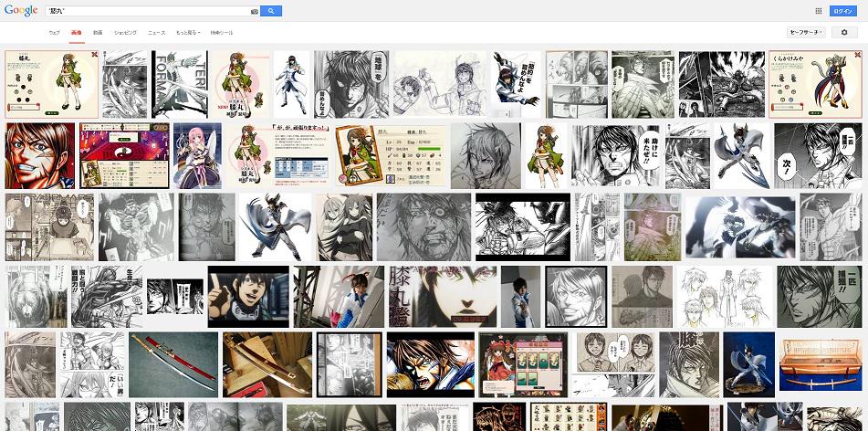This screenshot has height=431, width=868.
Task: Open the large gray scarred face close-up
Action: click(424, 227)
